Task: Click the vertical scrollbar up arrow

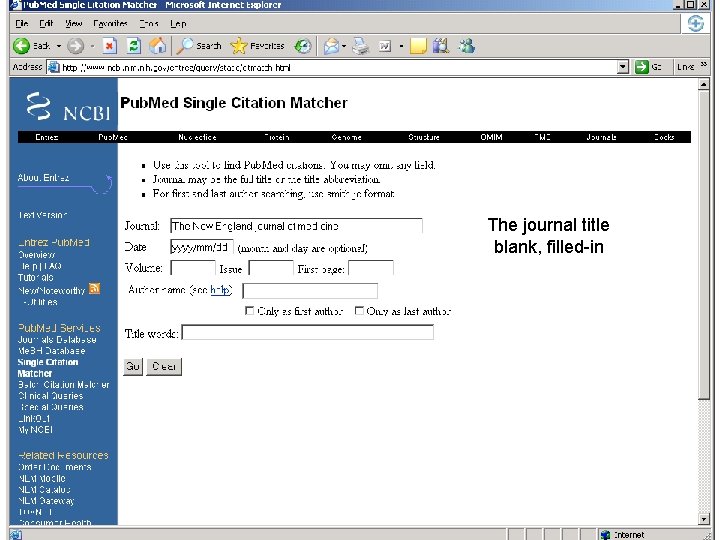Action: (x=703, y=84)
